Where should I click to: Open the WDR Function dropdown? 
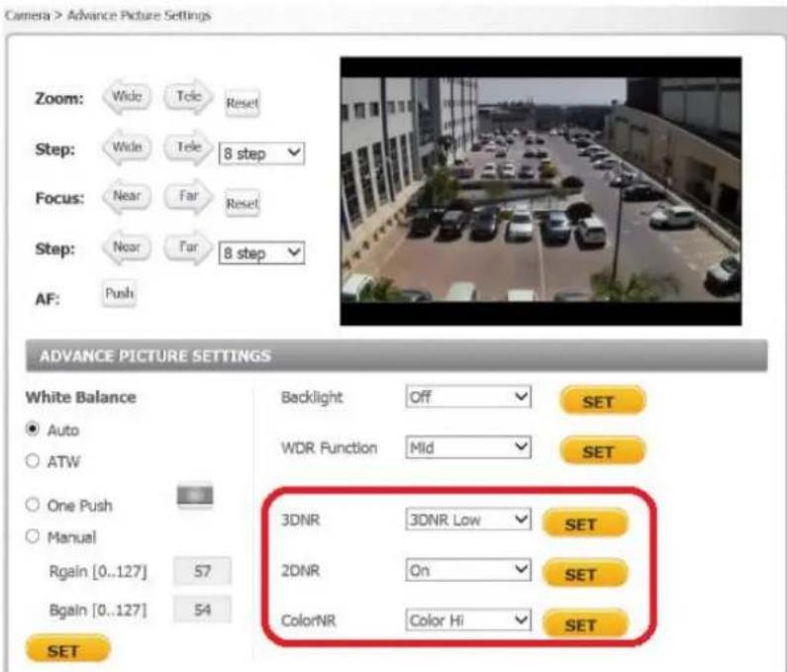point(468,447)
